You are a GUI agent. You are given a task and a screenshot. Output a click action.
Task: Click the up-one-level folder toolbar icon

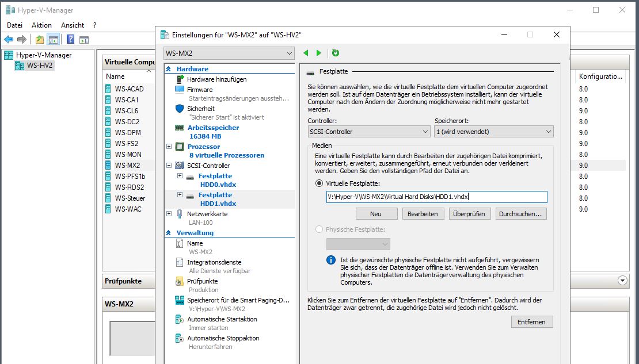coord(40,40)
